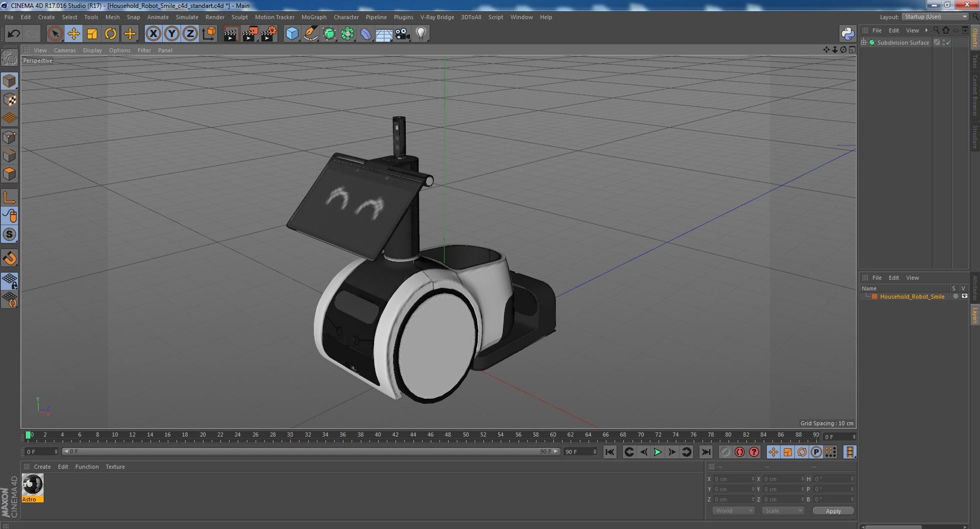The width and height of the screenshot is (980, 529).
Task: Open viewport Cameras menu
Action: (x=64, y=50)
